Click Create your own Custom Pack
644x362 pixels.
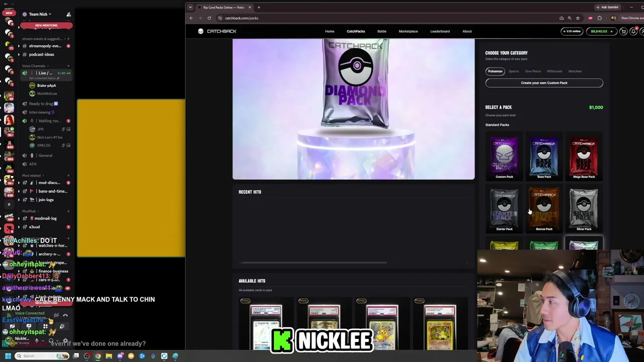544,83
